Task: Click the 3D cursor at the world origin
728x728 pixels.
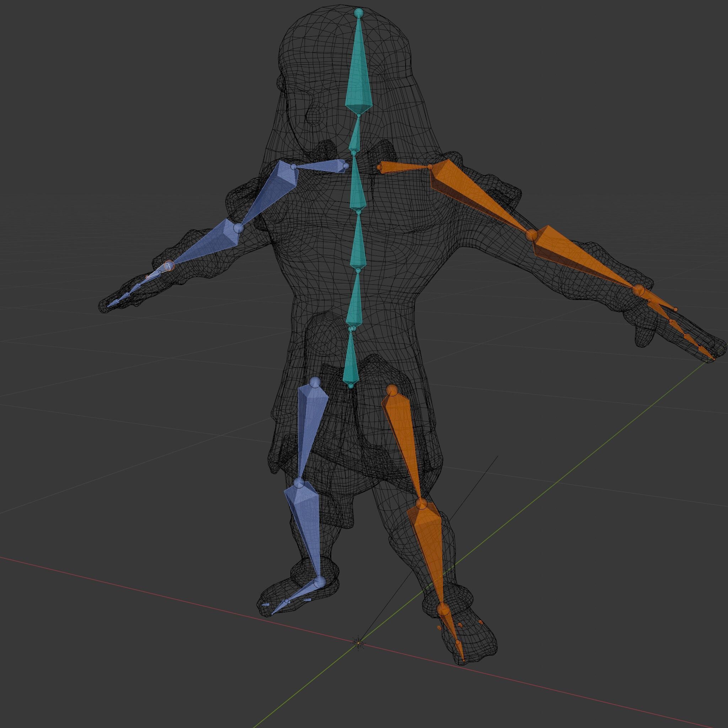Action: coord(359,642)
